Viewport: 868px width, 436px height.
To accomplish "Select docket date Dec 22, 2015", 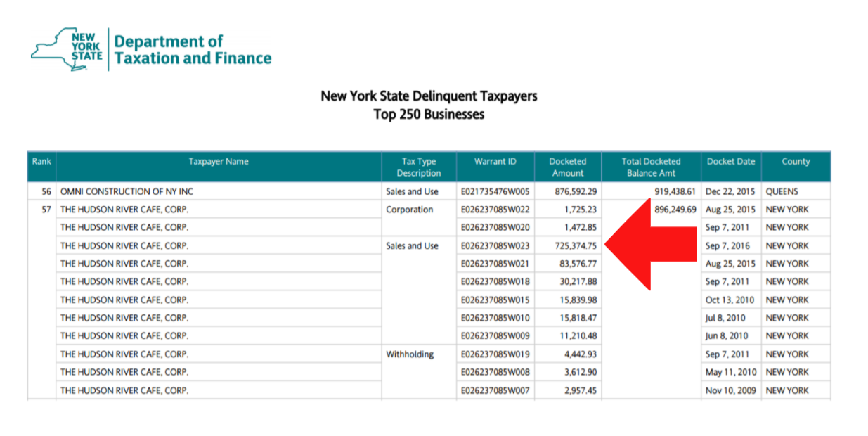I will click(731, 191).
